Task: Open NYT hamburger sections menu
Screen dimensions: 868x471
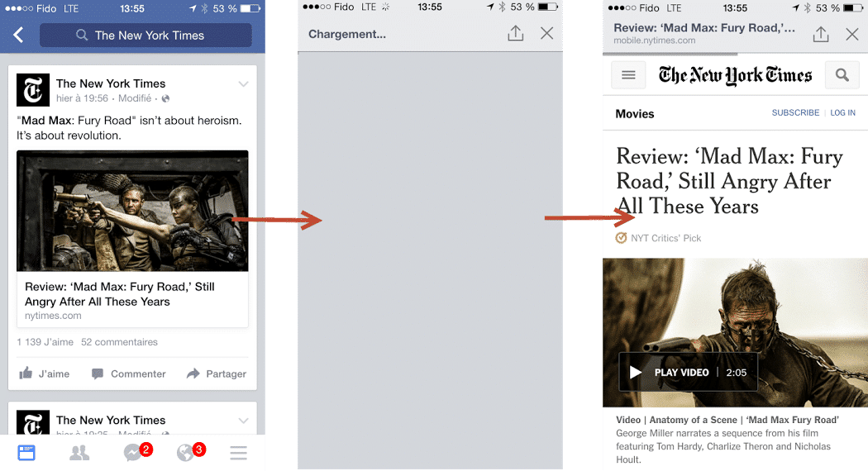Action: (628, 75)
